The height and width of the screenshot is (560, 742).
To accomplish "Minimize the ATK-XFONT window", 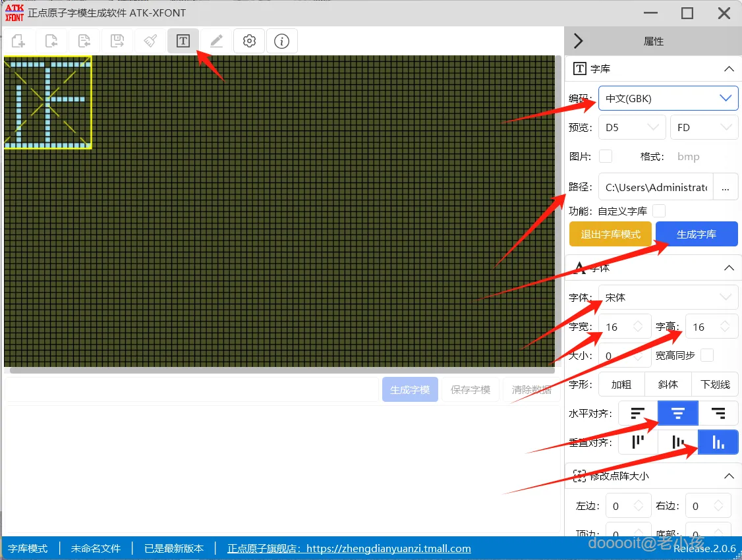I will 650,13.
